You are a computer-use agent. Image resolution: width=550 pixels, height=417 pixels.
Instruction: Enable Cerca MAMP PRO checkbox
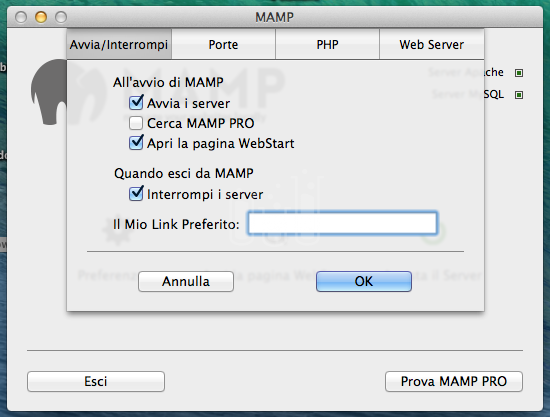coord(136,123)
